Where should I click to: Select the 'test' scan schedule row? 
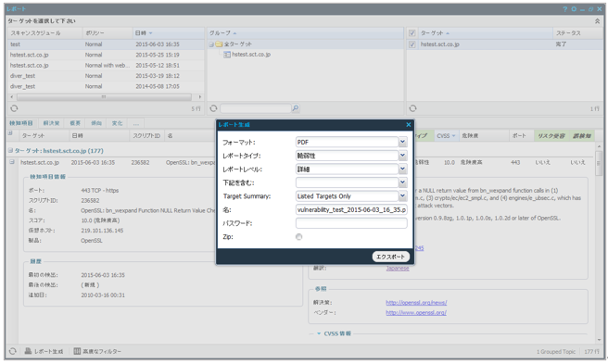coord(106,44)
